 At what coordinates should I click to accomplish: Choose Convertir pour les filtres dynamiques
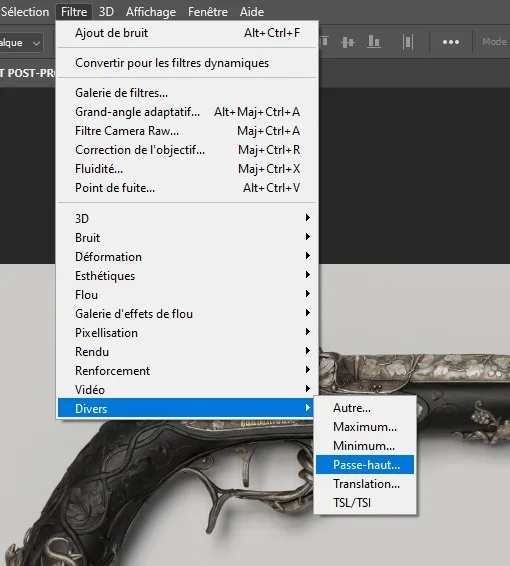[x=187, y=63]
